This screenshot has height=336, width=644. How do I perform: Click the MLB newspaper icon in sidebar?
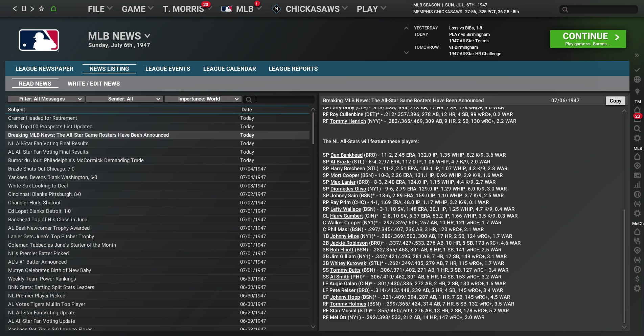tap(637, 176)
